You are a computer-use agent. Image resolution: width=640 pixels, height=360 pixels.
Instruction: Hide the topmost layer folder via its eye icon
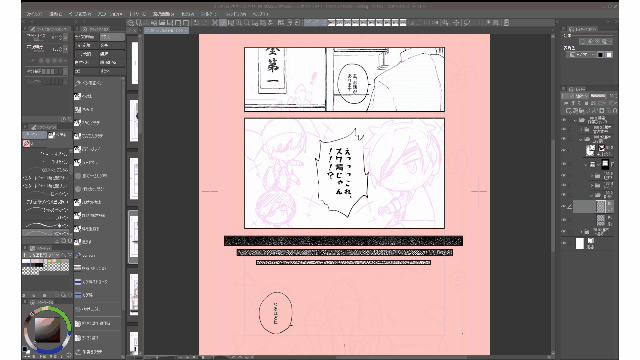pyautogui.click(x=564, y=120)
